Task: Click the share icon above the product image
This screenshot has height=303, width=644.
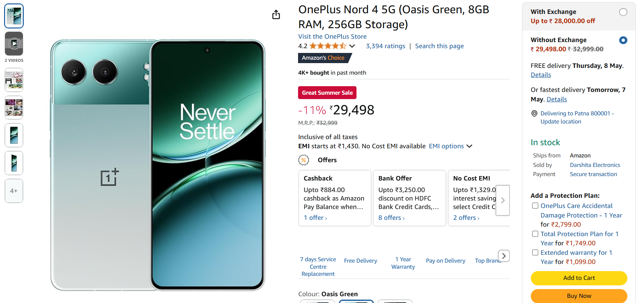Action: [x=276, y=15]
